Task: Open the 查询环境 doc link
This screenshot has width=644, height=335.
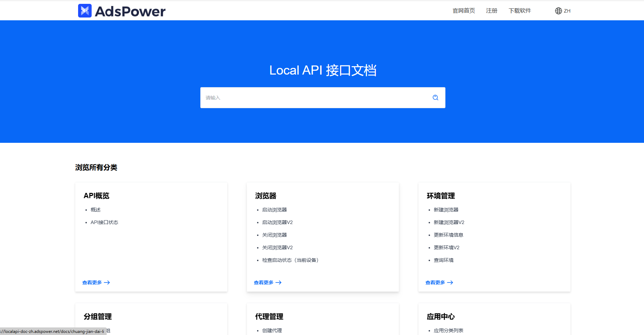Action: [444, 260]
